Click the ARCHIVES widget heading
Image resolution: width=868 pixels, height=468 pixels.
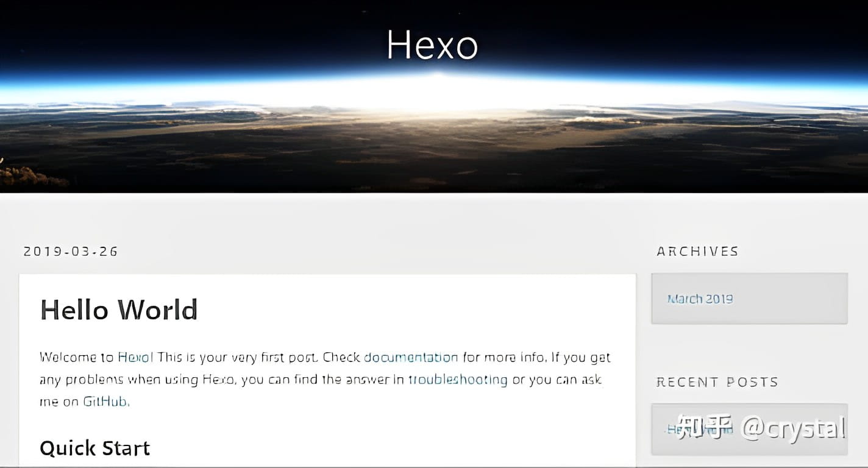[697, 251]
